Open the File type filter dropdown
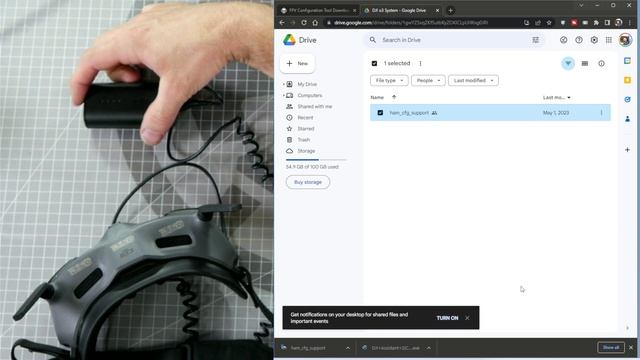Image resolution: width=640 pixels, height=360 pixels. tap(389, 80)
